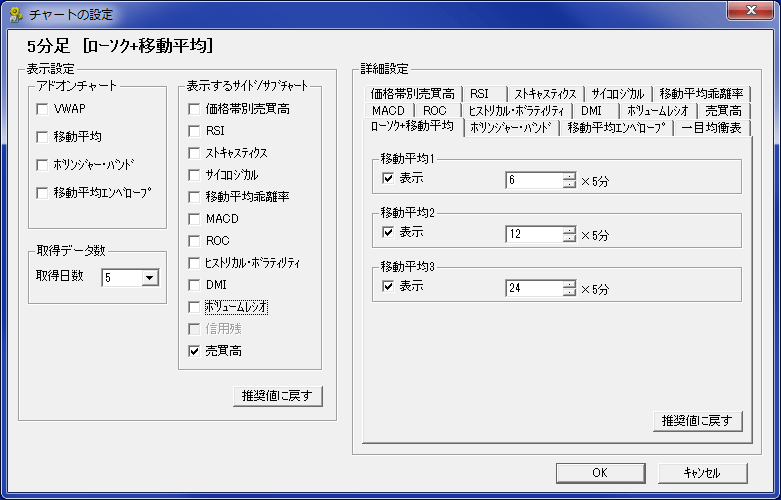Image resolution: width=781 pixels, height=500 pixels.
Task: Decrease the 移動平均2 period with down arrow
Action: pyautogui.click(x=569, y=238)
